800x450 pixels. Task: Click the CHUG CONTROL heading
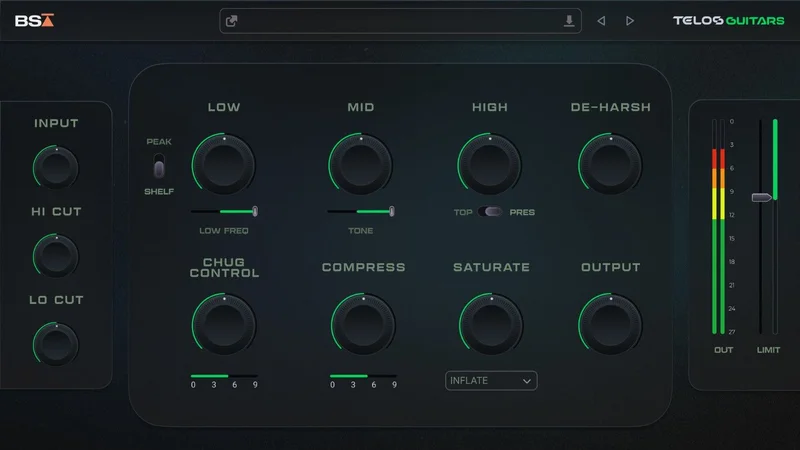click(224, 268)
